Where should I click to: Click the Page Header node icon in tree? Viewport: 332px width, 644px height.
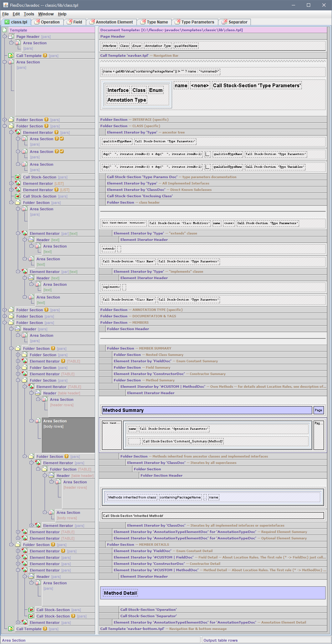(11, 37)
